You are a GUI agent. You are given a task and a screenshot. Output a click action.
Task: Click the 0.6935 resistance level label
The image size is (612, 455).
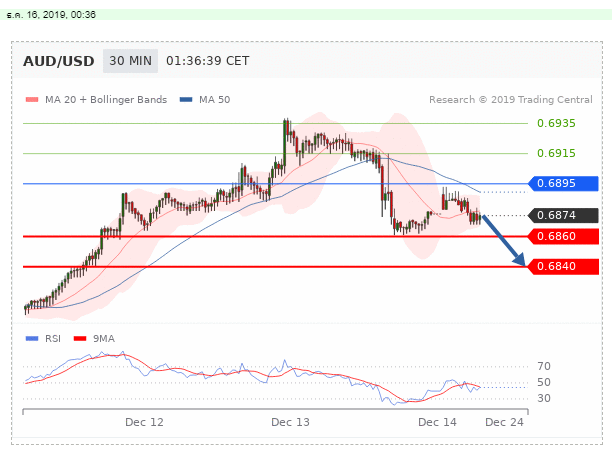tap(556, 123)
